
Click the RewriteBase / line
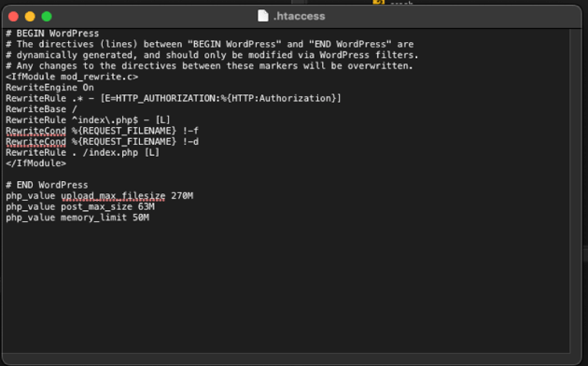coord(41,109)
